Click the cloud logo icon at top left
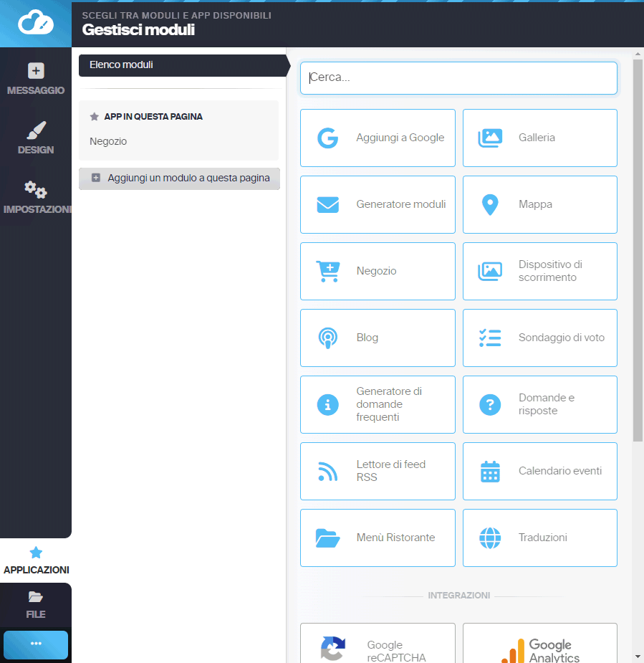The height and width of the screenshot is (663, 644). coord(36,22)
